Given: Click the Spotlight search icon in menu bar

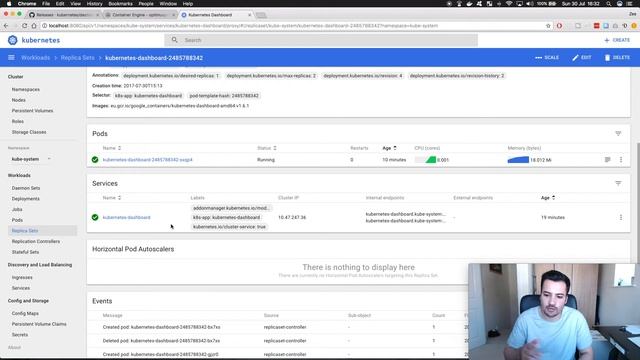Looking at the screenshot, I should click(608, 4).
